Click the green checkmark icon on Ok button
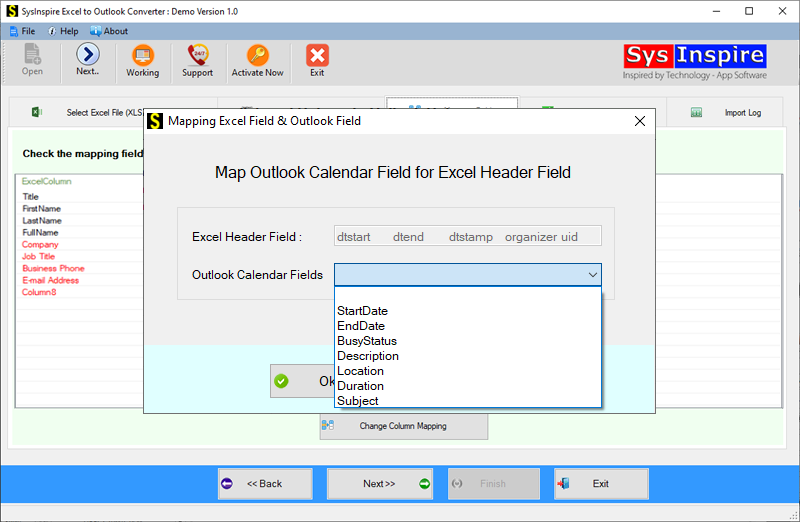 click(x=281, y=381)
